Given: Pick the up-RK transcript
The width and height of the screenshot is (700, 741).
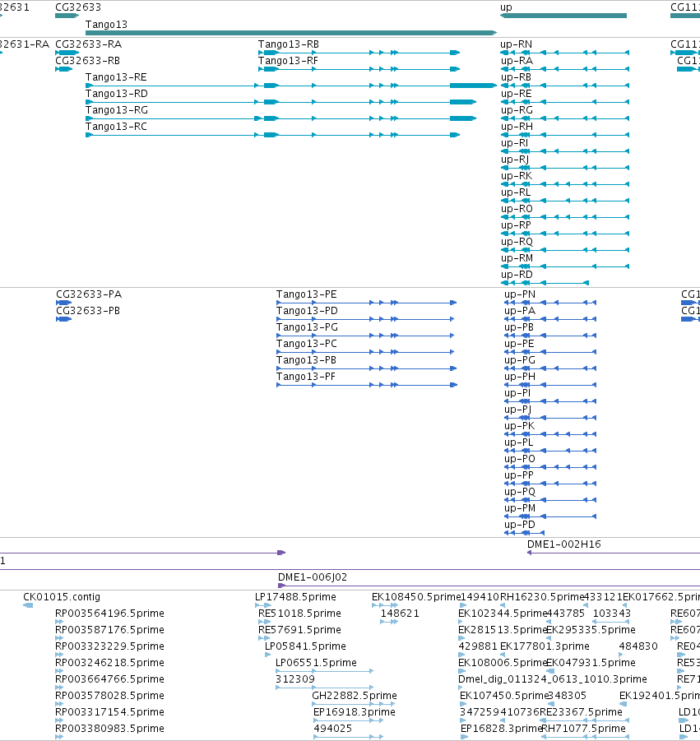Looking at the screenshot, I should (x=517, y=176).
